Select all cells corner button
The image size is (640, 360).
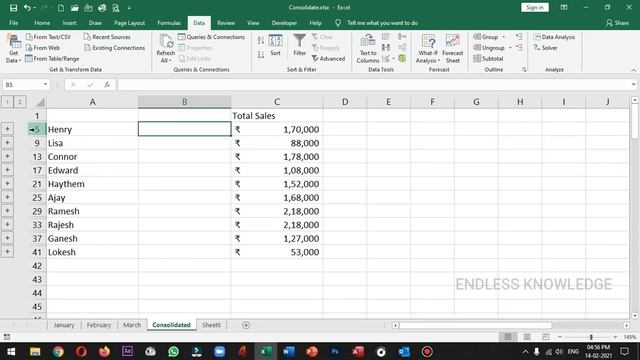coord(40,102)
